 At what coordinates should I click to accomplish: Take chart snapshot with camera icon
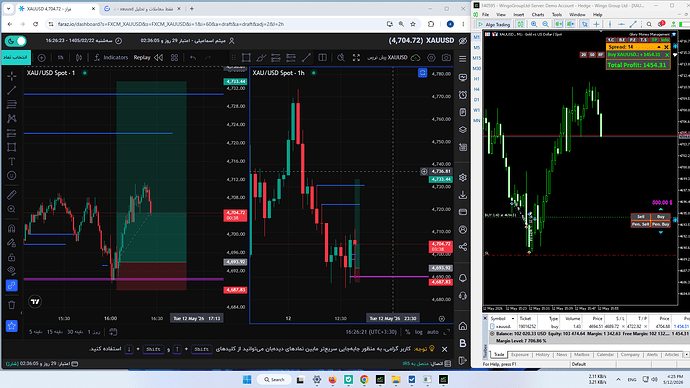(446, 58)
